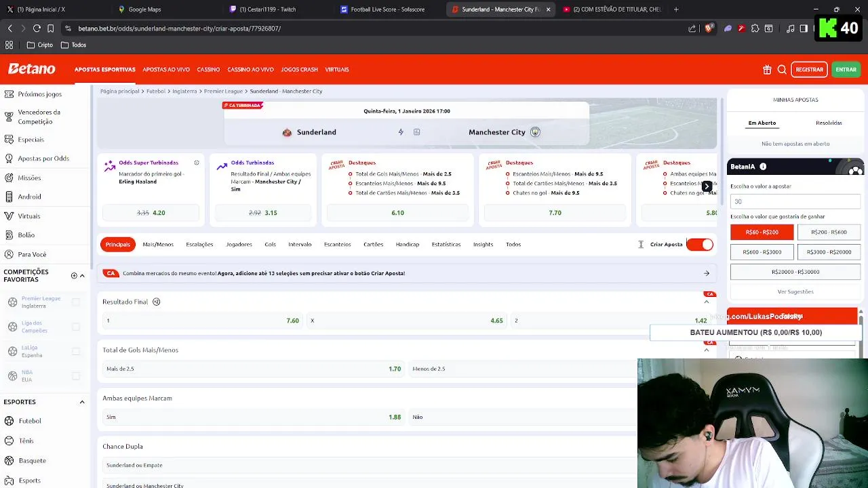Click the Android sidebar icon

(9, 197)
